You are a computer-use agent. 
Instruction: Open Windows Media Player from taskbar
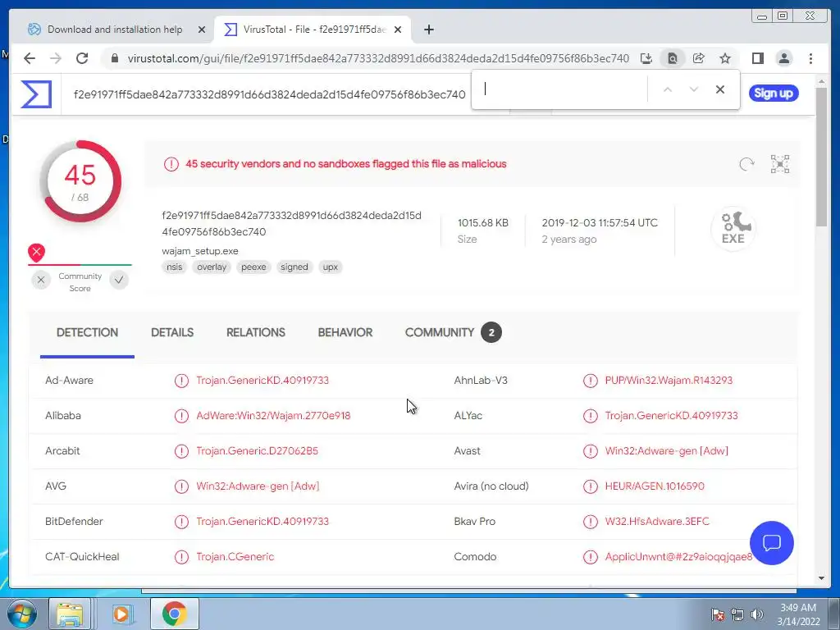tap(122, 614)
